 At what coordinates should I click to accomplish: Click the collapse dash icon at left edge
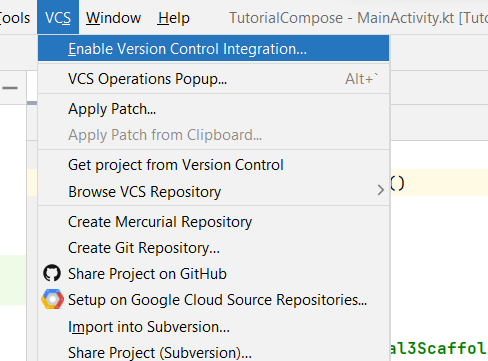pyautogui.click(x=10, y=88)
